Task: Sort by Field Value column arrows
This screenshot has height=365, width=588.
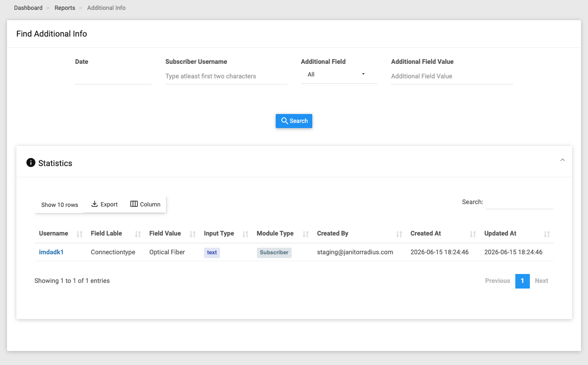Action: [x=193, y=234]
